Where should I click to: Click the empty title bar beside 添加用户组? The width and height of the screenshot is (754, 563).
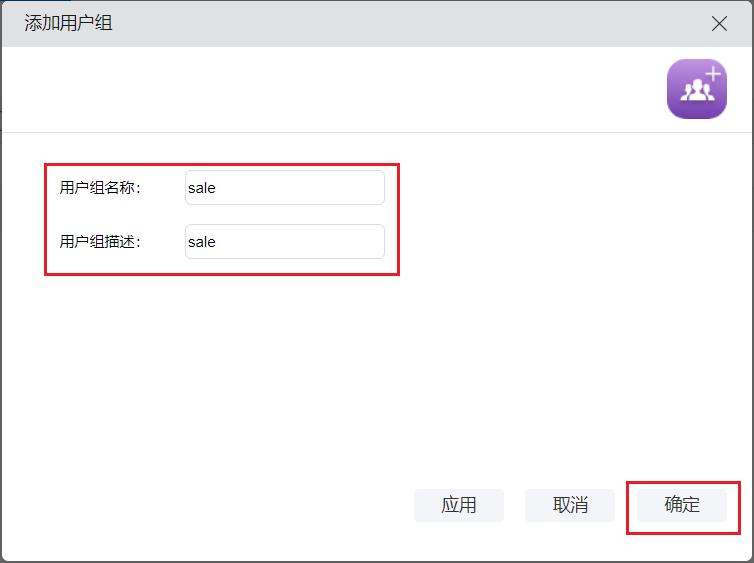[x=400, y=23]
